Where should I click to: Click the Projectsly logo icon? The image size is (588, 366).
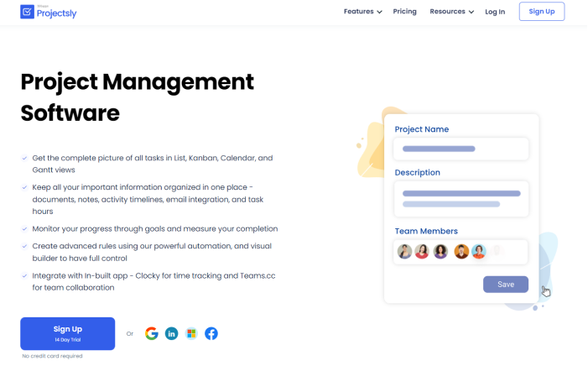click(x=27, y=12)
